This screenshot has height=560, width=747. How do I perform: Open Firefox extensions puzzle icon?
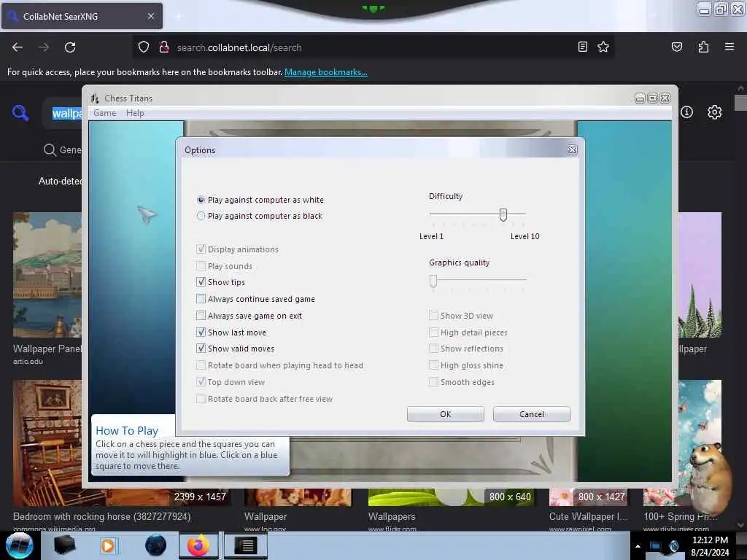click(x=703, y=47)
